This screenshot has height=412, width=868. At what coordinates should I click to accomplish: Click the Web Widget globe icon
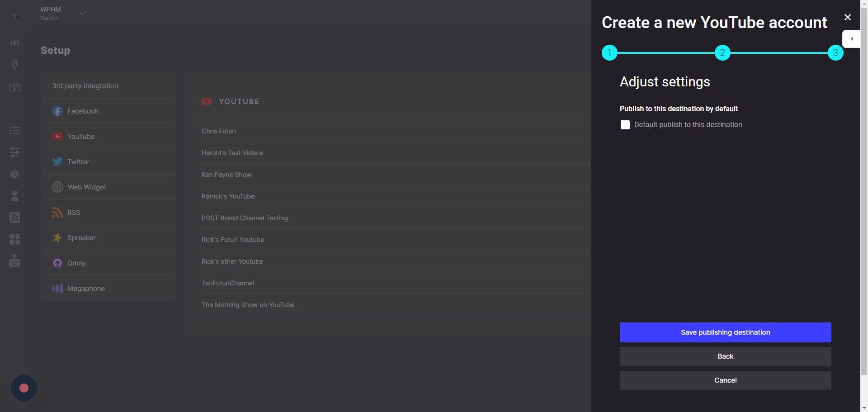click(57, 187)
